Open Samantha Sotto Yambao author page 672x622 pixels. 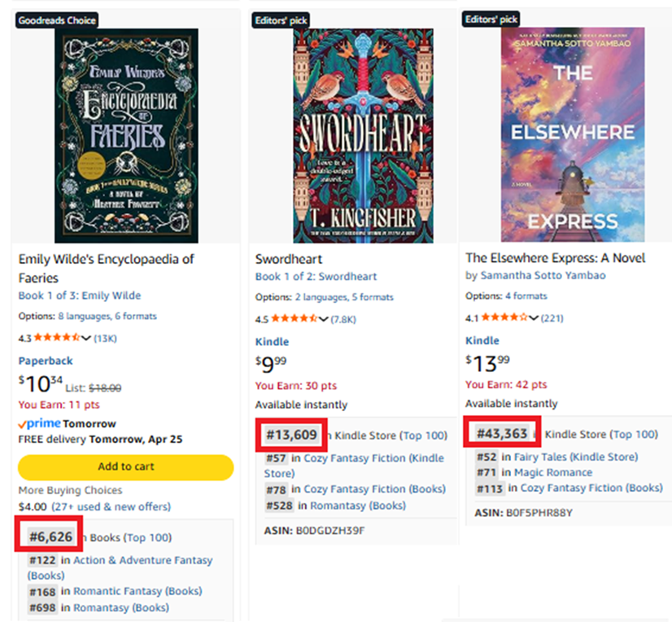tap(542, 275)
